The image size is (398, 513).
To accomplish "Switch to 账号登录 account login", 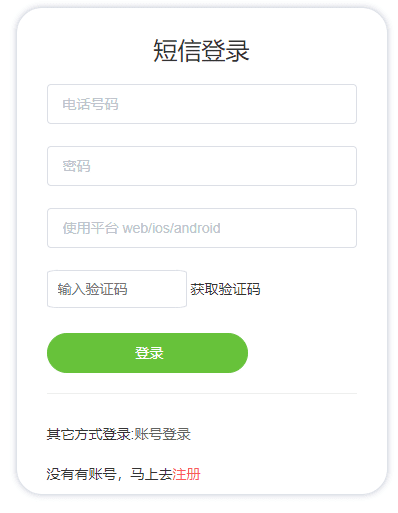I will (162, 434).
